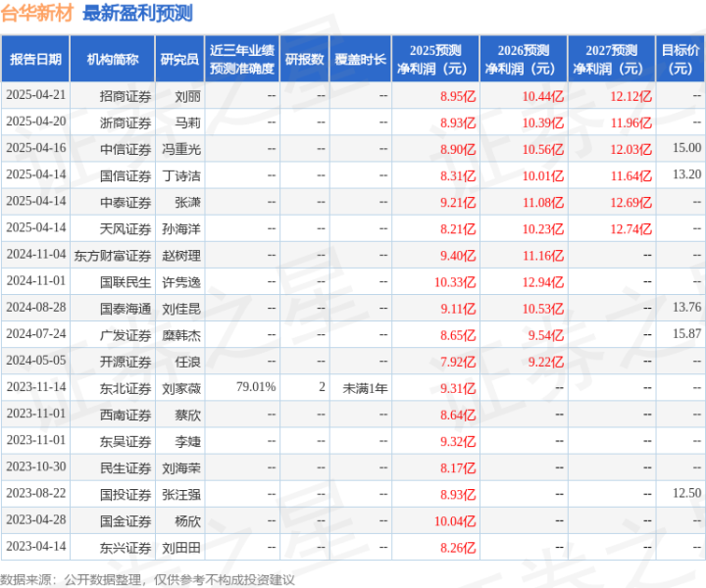Select analyst 刘田田
Screen dimensions: 706x588
181,548
